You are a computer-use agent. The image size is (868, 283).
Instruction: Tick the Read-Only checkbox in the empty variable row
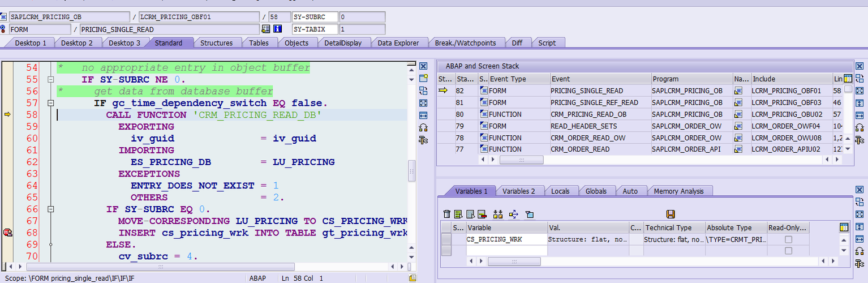pos(788,250)
